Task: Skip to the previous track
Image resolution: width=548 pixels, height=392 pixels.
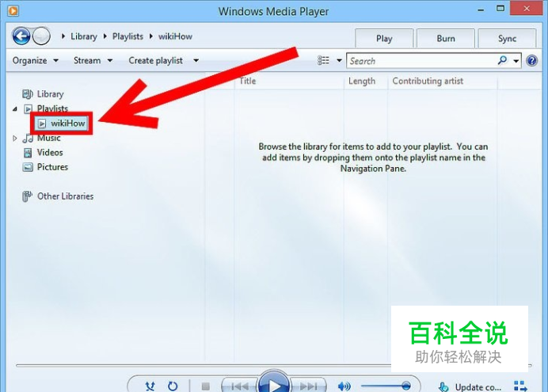Action: pyautogui.click(x=240, y=386)
